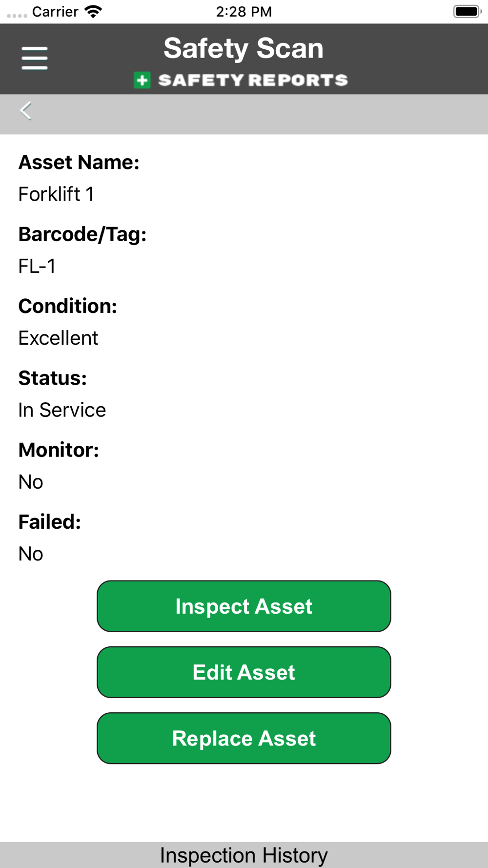Click the Edit Asset button
Screen dimensions: 488x868
click(x=244, y=672)
